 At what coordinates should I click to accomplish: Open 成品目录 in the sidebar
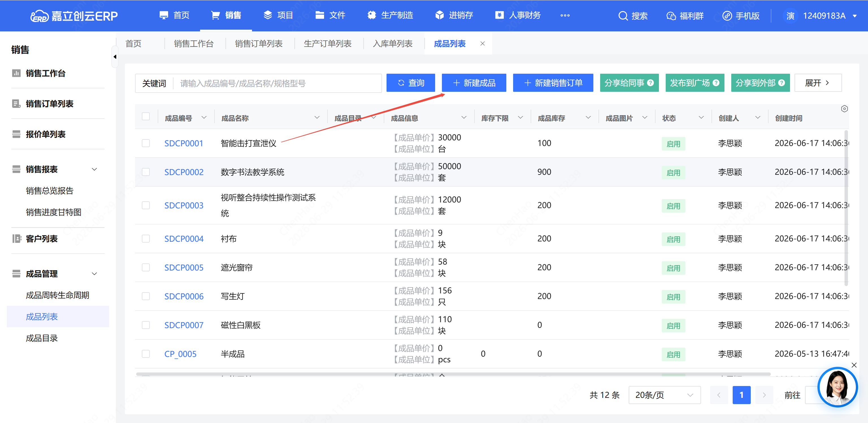[x=42, y=338]
